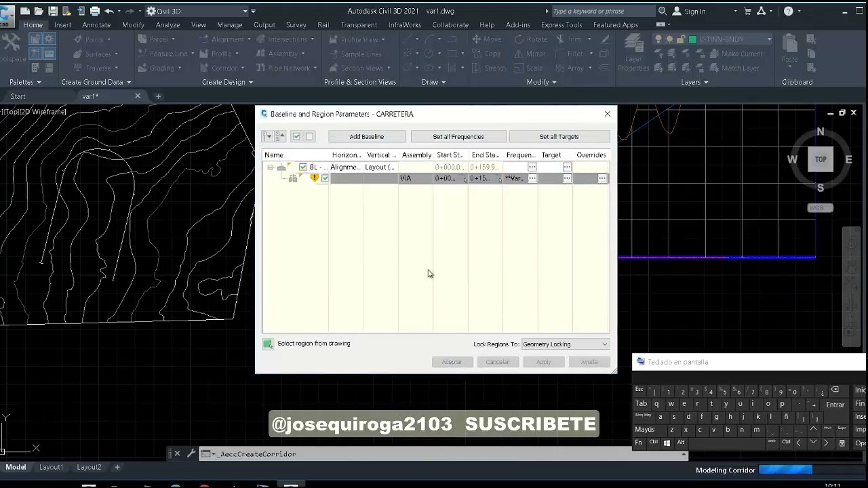Click the New drawing icon in quick access toolbar
Viewport: 868px width, 488px height.
pyautogui.click(x=25, y=11)
